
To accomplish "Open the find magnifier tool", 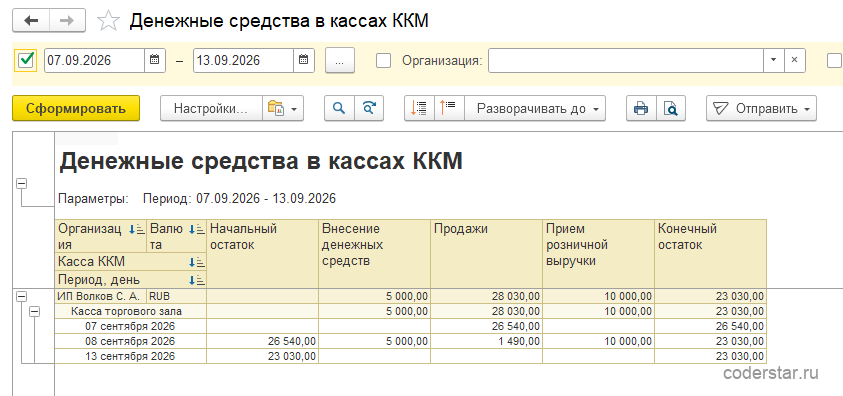I will pyautogui.click(x=339, y=108).
